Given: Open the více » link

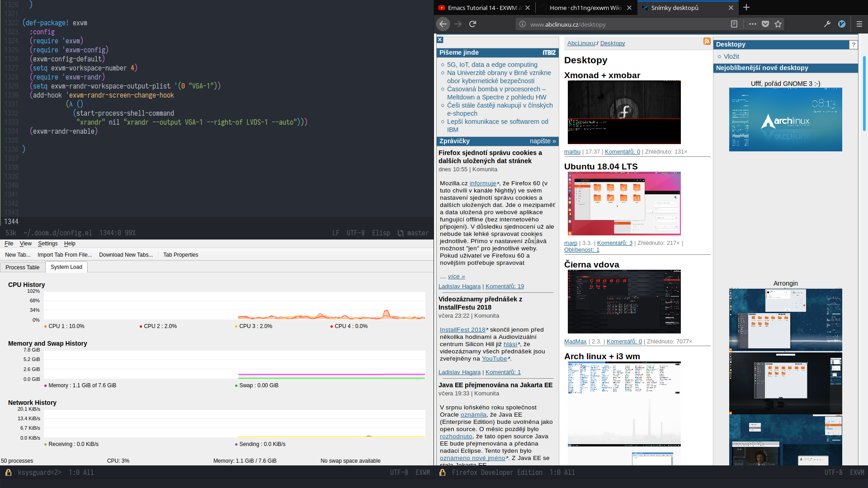Looking at the screenshot, I should tap(456, 277).
